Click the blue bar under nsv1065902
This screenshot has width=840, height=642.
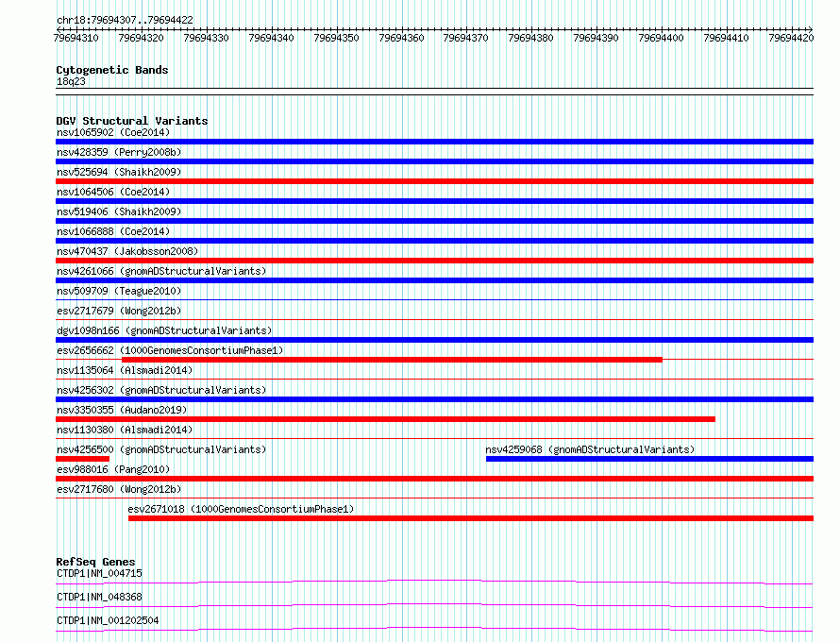(x=434, y=142)
